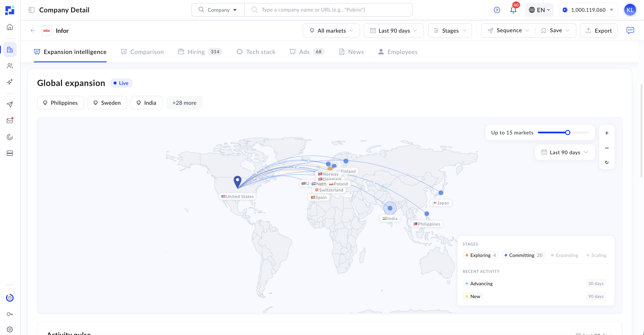Open the mail inbox sidebar icon
Viewport: 644px width, 335px height.
(x=10, y=121)
